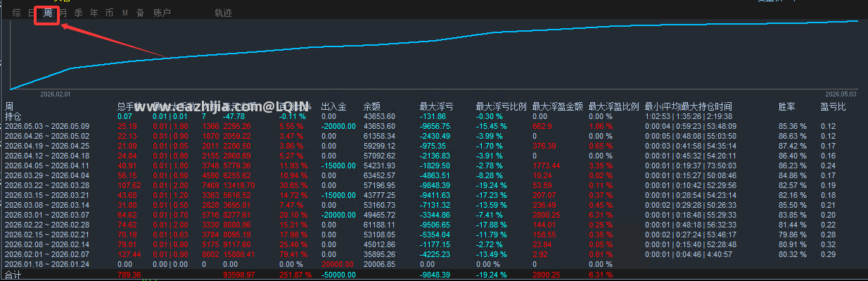The image size is (868, 281).
Task: Switch to the 综 summary tab
Action: [x=17, y=13]
